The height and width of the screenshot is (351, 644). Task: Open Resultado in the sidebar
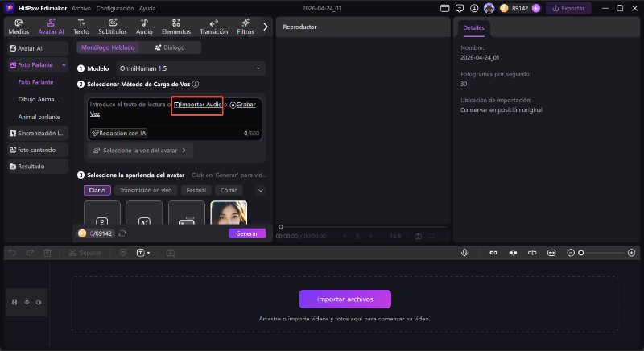(37, 167)
